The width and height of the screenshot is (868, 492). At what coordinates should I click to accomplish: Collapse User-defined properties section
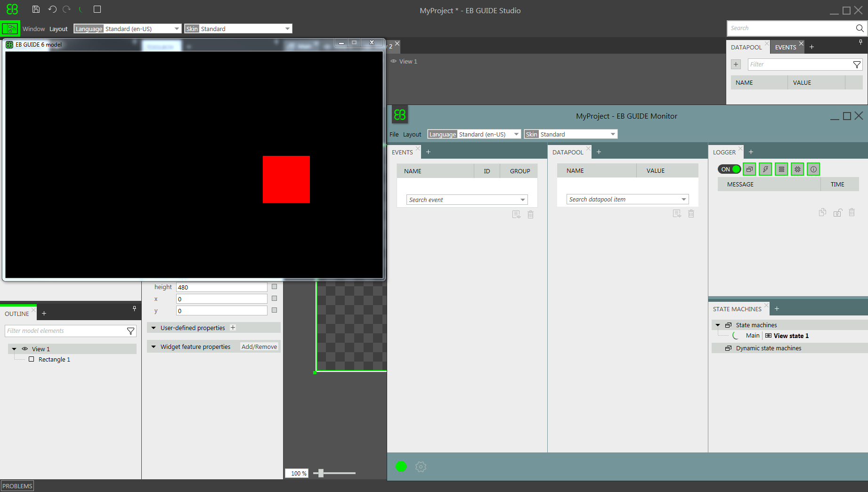point(154,328)
